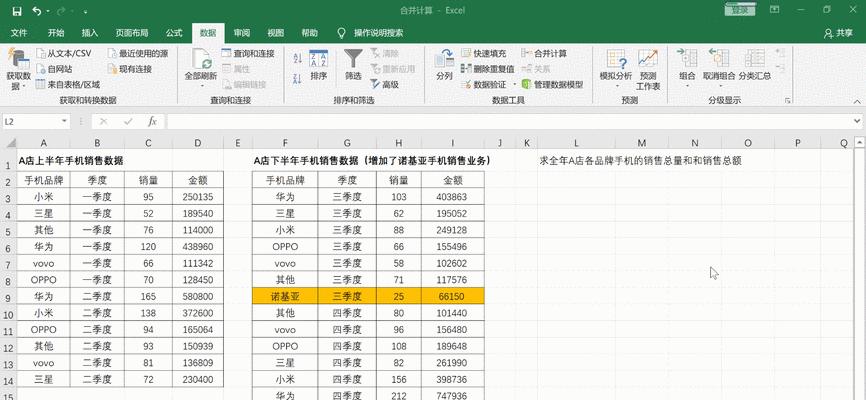Sort ascending A to Z icon
Screen dimensions: 866x400
point(297,59)
